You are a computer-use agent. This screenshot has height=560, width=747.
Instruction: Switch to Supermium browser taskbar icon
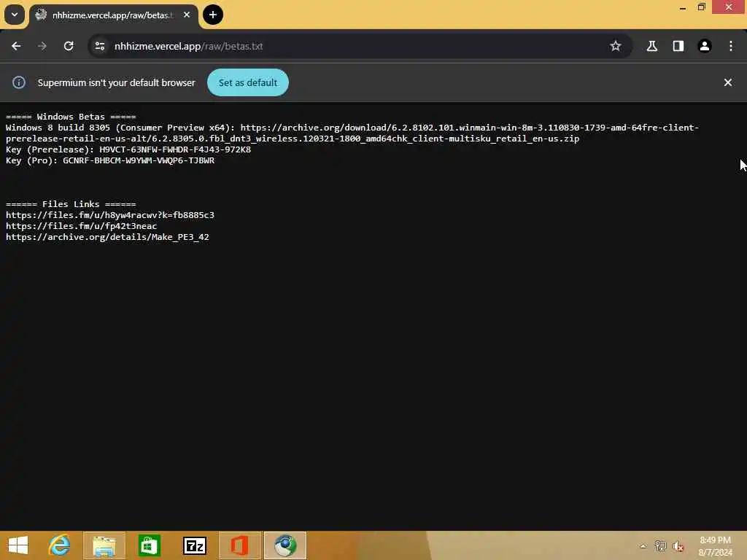tap(285, 545)
